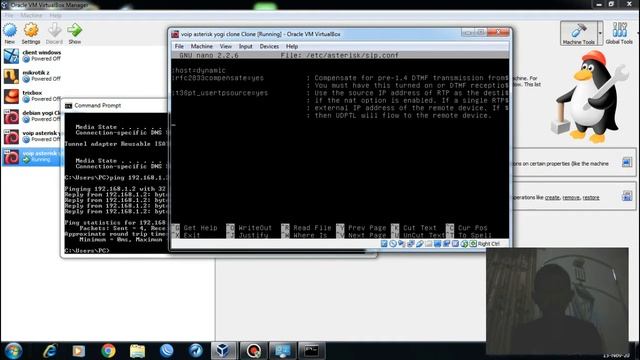Open Devices menu in the VM window
The image size is (640, 360).
pos(269,47)
